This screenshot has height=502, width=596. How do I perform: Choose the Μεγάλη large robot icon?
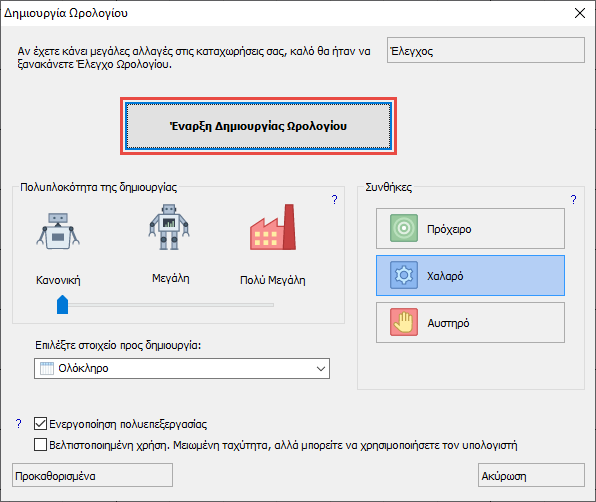169,227
